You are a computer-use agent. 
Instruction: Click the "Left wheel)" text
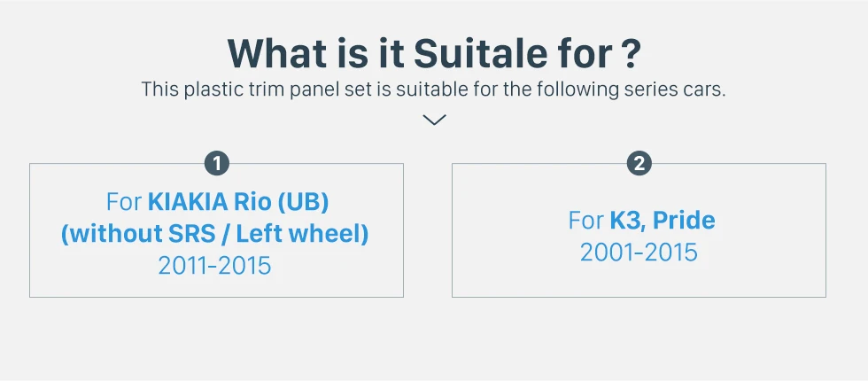[302, 234]
